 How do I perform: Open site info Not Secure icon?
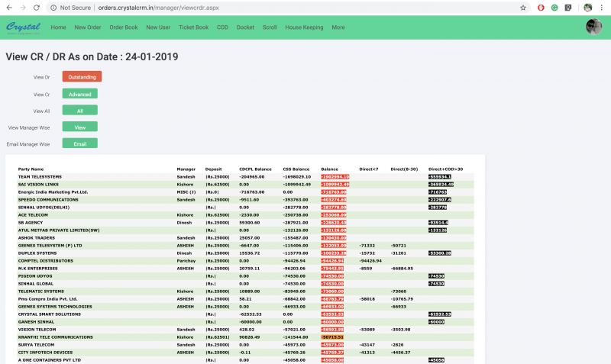point(53,8)
